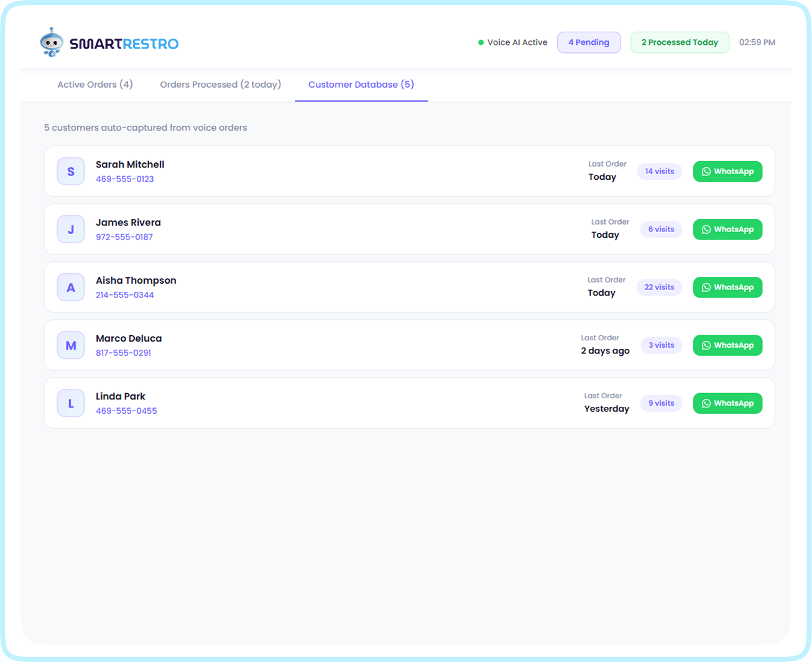812x662 pixels.
Task: Click phone number 214-555-0344
Action: tap(125, 295)
